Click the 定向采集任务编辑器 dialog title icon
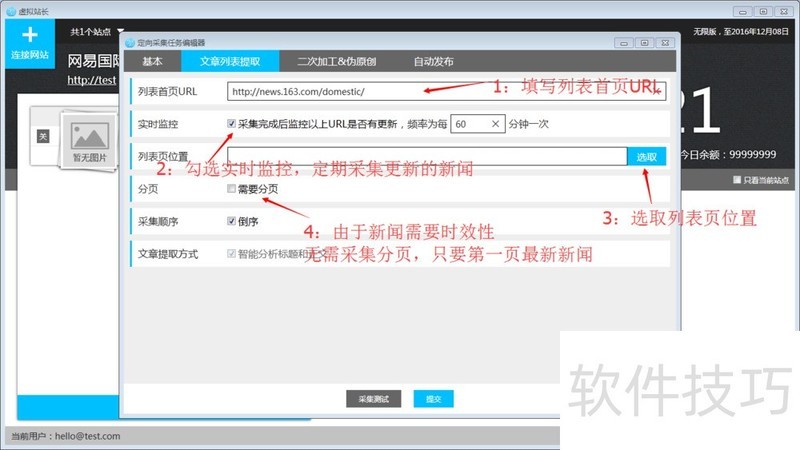The width and height of the screenshot is (800, 450). point(130,43)
